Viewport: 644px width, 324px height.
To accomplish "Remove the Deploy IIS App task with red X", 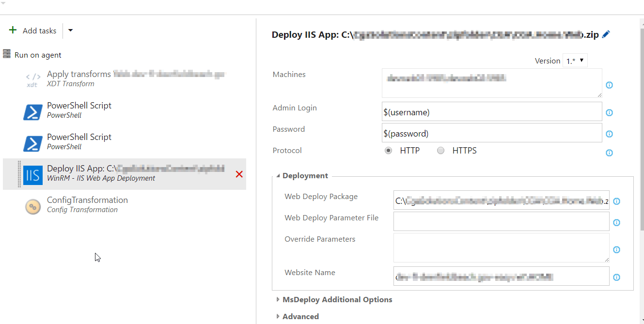I will pos(239,174).
